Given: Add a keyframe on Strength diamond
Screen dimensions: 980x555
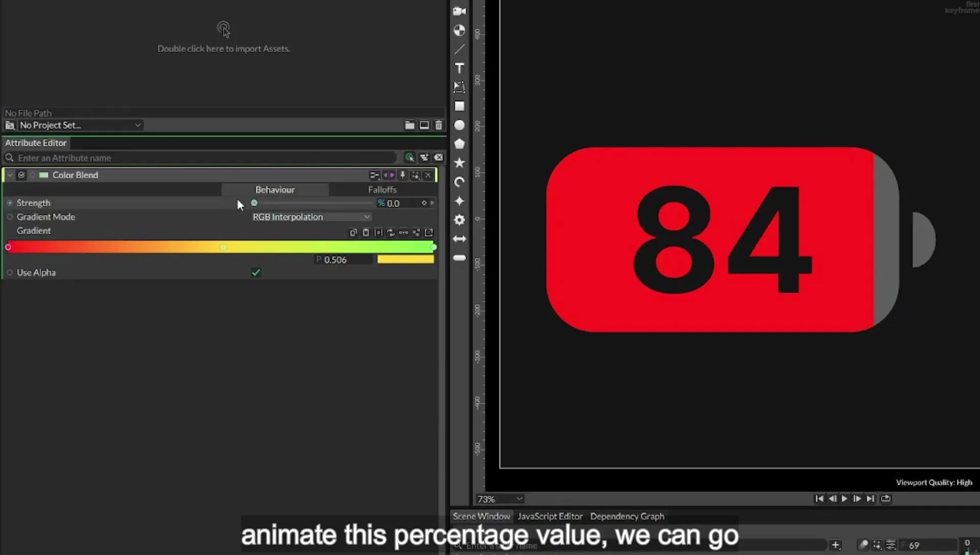Looking at the screenshot, I should click(424, 203).
